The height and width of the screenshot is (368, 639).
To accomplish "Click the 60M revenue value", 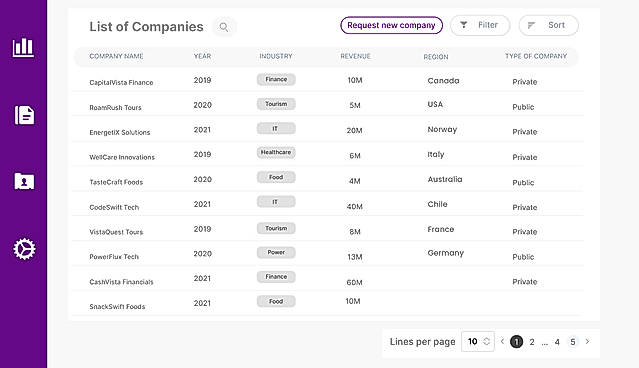I will pos(354,282).
